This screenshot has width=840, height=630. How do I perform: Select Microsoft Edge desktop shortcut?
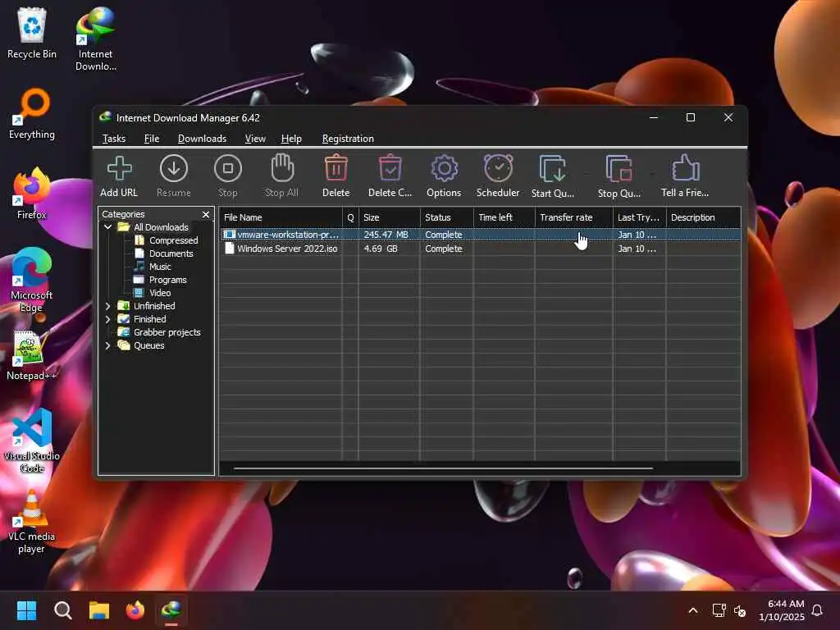[x=32, y=281]
